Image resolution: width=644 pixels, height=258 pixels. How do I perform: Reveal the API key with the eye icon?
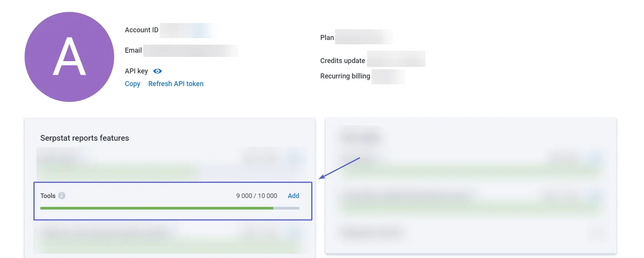(x=158, y=71)
